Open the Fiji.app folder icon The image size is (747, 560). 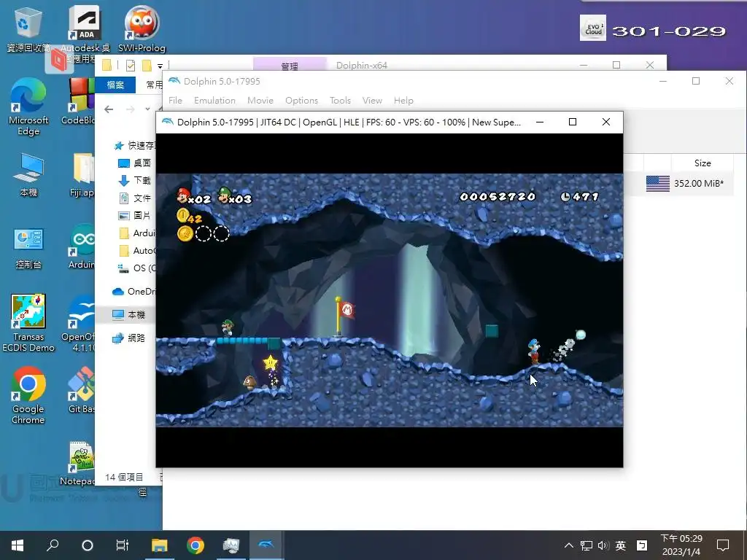coord(83,175)
